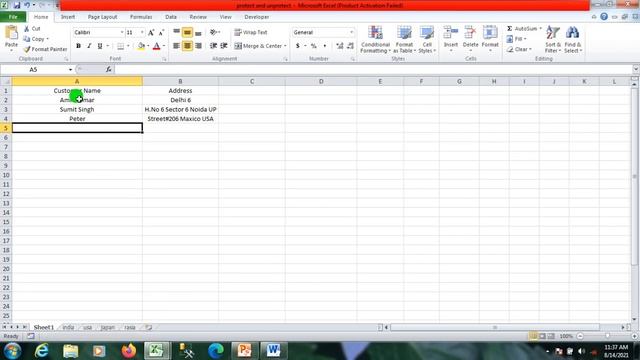Open the File tab
640x360 pixels.
coord(13,17)
